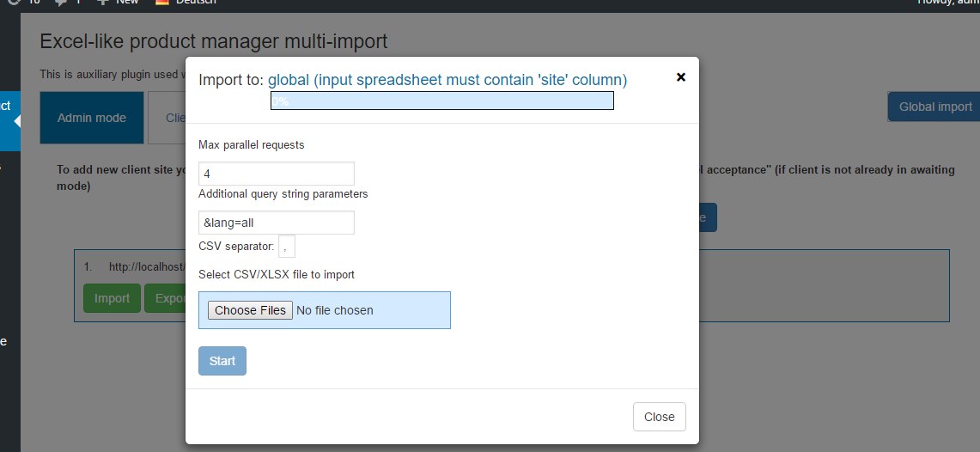Click the Additional query string parameters field

(x=277, y=223)
